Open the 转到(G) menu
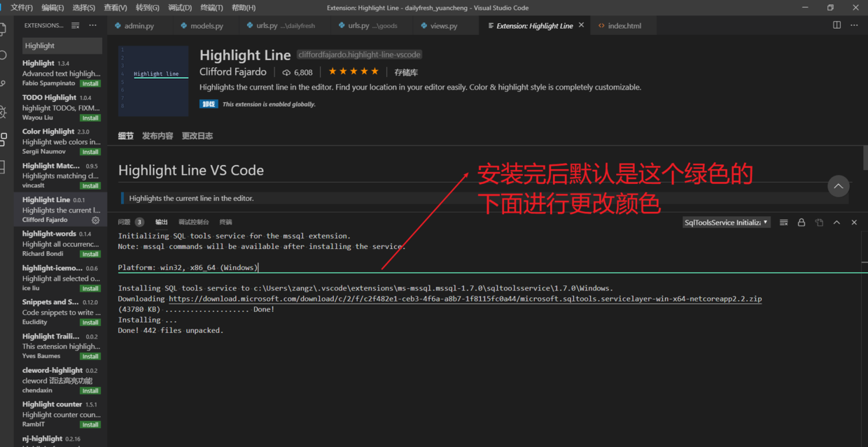 point(147,8)
